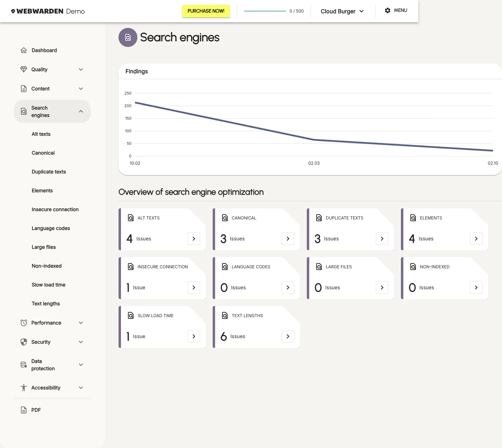Click the Dashboard home icon
The image size is (502, 448).
(24, 50)
